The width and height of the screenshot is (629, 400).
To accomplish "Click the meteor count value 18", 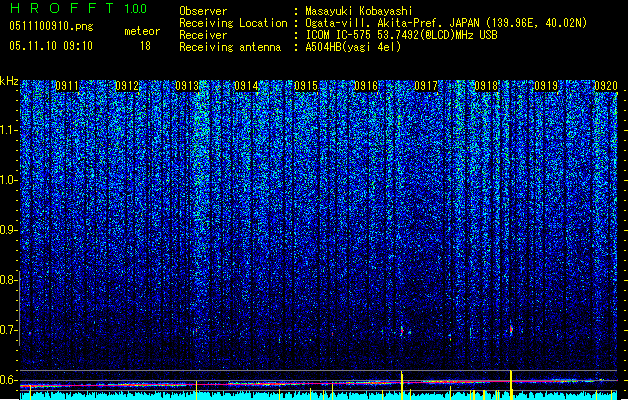I will click(145, 46).
